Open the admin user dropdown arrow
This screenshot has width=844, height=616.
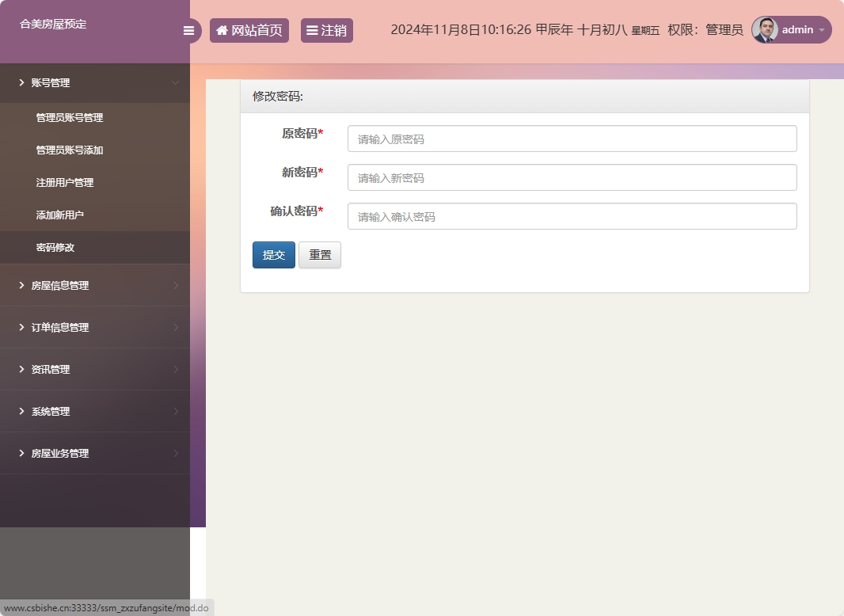coord(822,30)
